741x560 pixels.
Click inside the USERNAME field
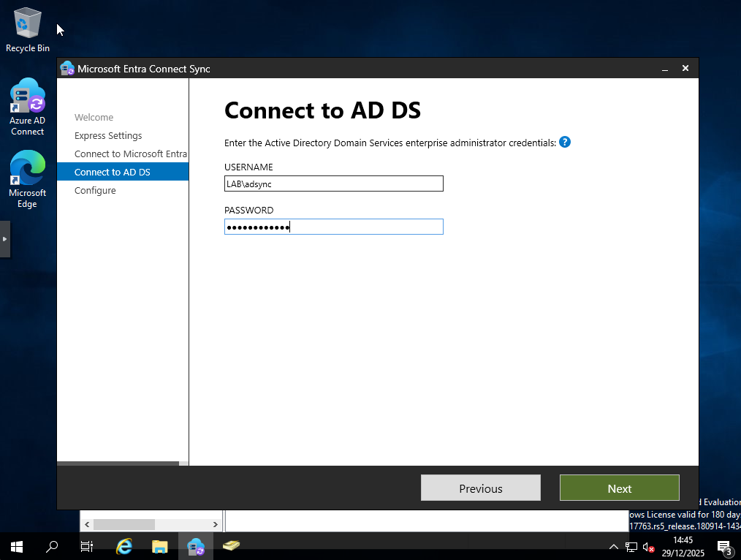tap(333, 183)
